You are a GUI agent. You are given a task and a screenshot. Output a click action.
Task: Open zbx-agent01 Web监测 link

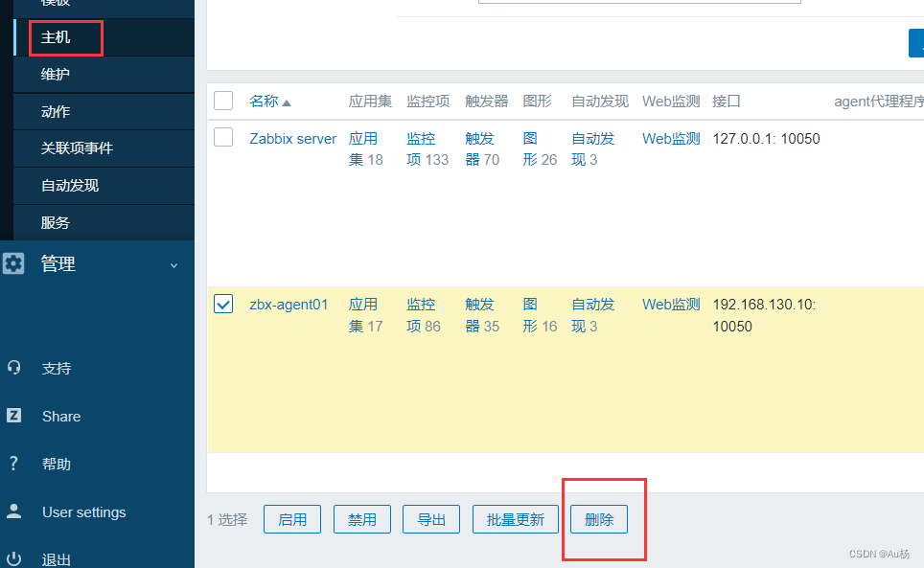click(x=671, y=305)
